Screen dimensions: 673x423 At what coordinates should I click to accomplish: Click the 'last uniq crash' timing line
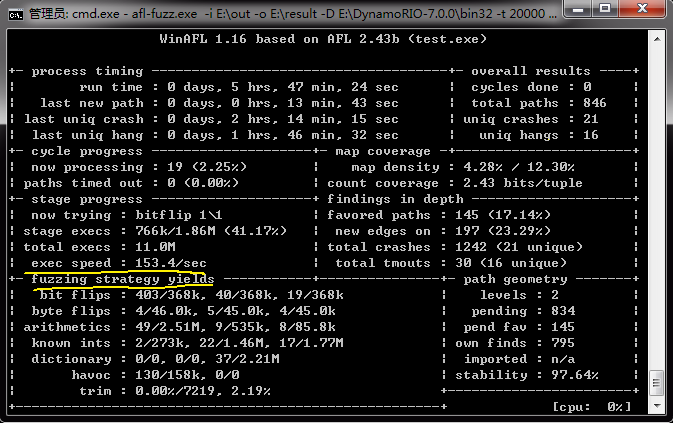211,119
